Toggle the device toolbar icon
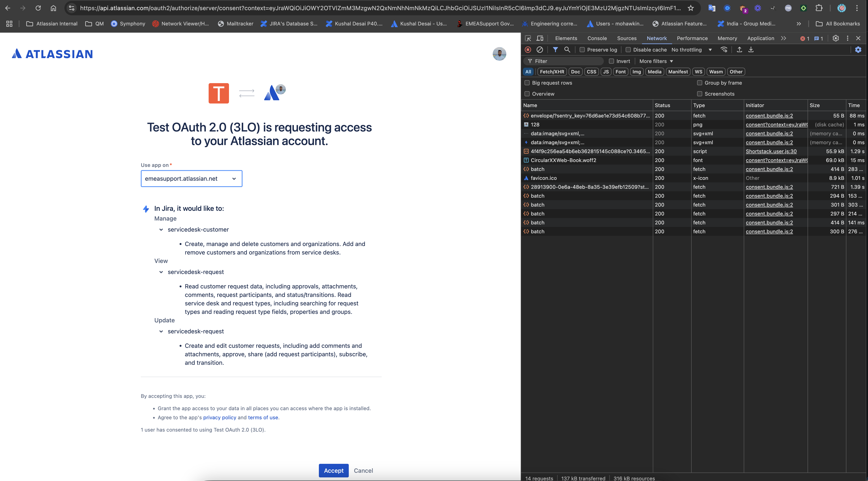The image size is (868, 481). [x=540, y=38]
